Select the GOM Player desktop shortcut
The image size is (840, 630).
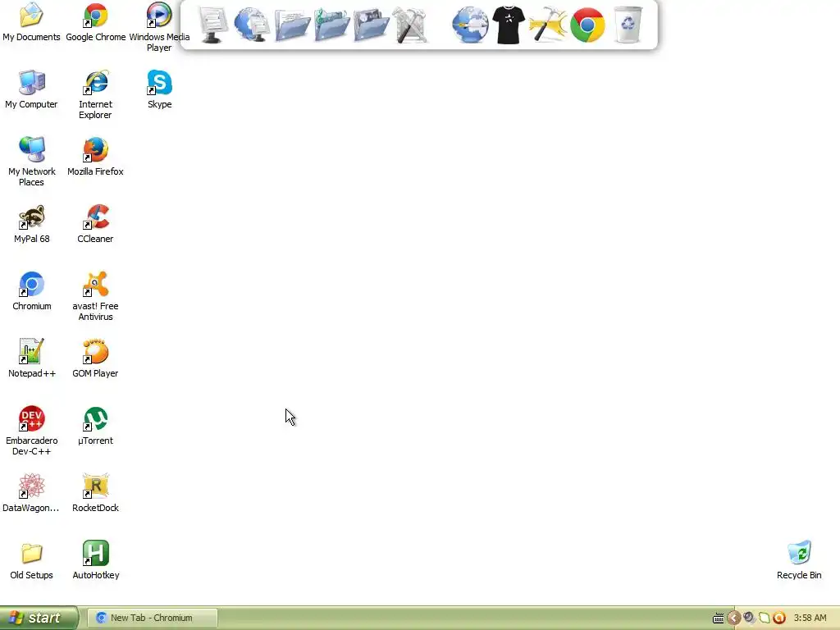tap(95, 358)
